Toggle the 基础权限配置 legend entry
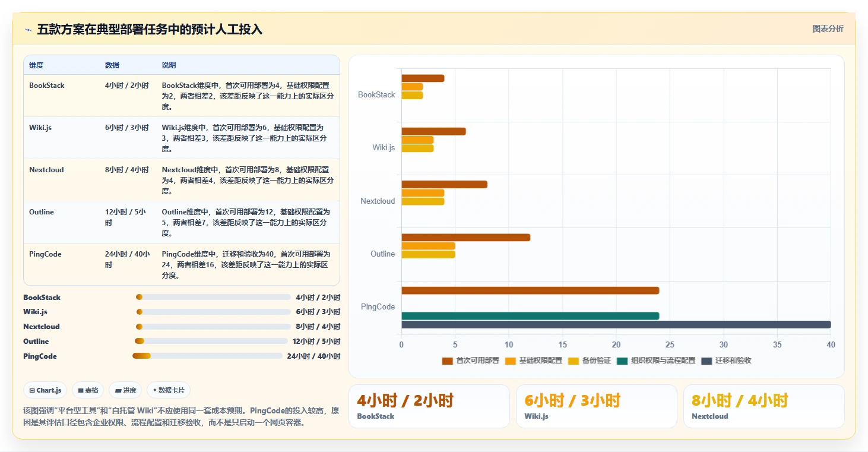Viewport: 868px width, 452px height. [533, 361]
